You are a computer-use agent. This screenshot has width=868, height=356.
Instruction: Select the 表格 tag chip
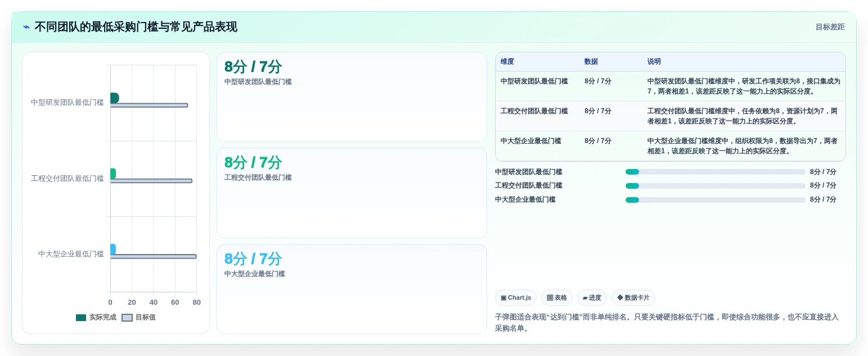pos(557,297)
